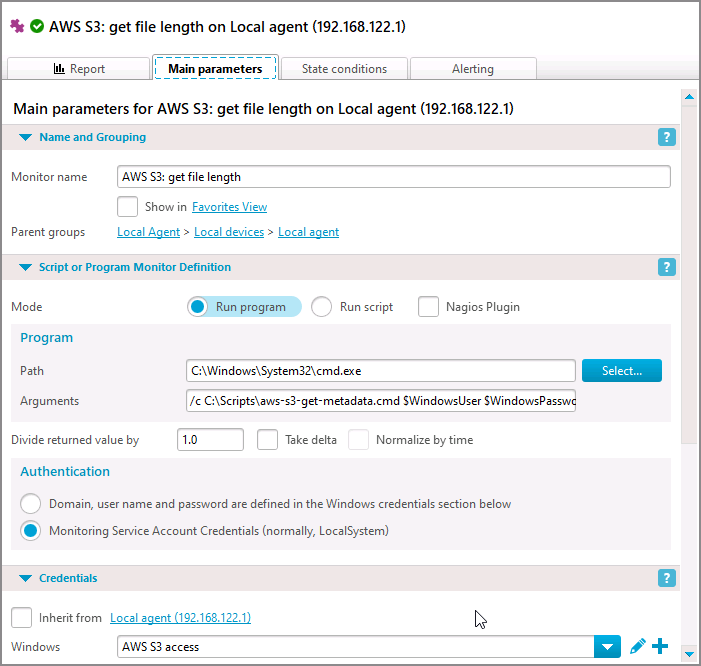Image resolution: width=701 pixels, height=666 pixels.
Task: Toggle Normalize by time checkbox
Action: coord(359,439)
